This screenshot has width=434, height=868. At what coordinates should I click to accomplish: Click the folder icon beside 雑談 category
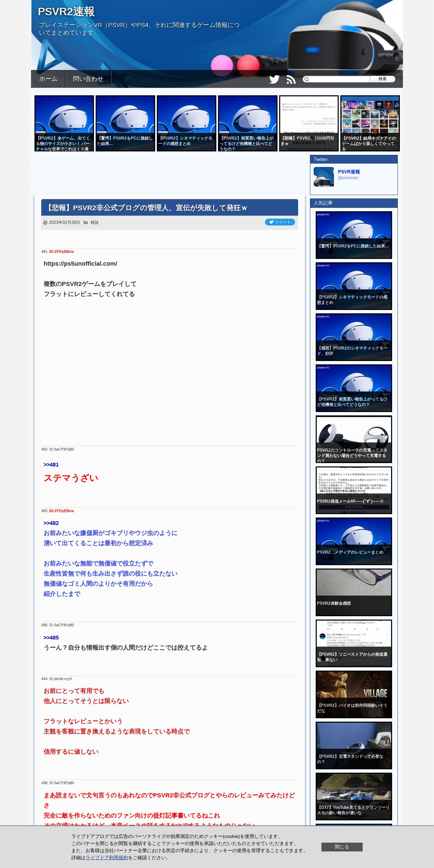pyautogui.click(x=86, y=222)
